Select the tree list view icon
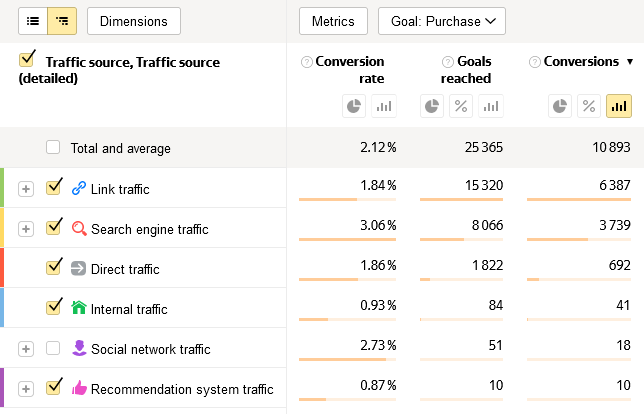This screenshot has height=414, width=644. [x=62, y=20]
